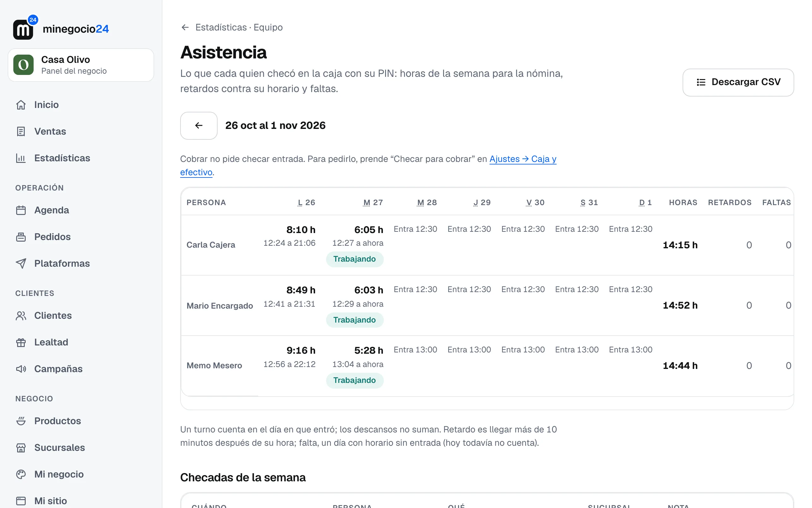Viewport: 812px width, 508px height.
Task: Click the D 1 column header
Action: pyautogui.click(x=645, y=203)
